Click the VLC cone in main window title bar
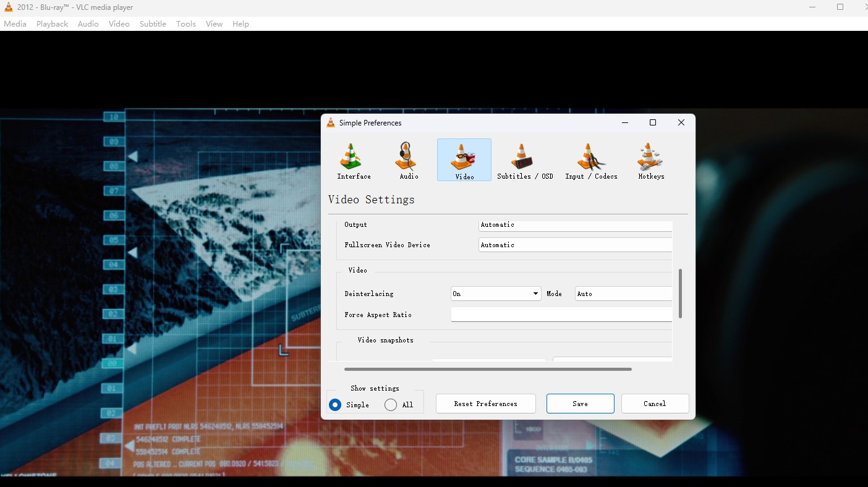 7,7
